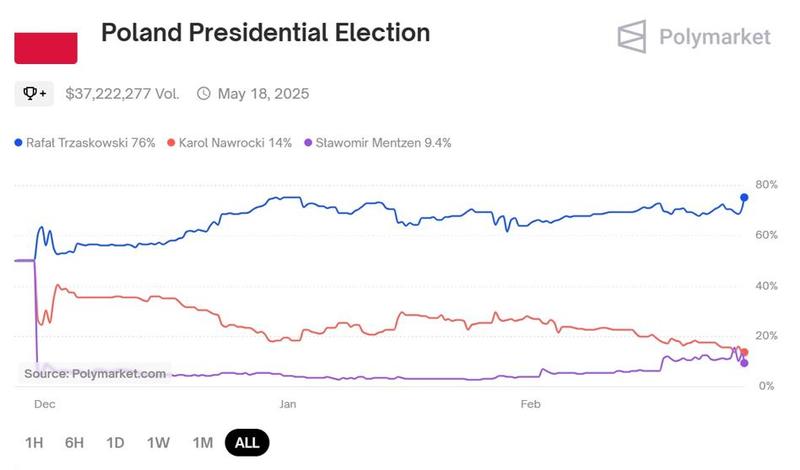
Task: Select the ALL time range
Action: tap(247, 442)
